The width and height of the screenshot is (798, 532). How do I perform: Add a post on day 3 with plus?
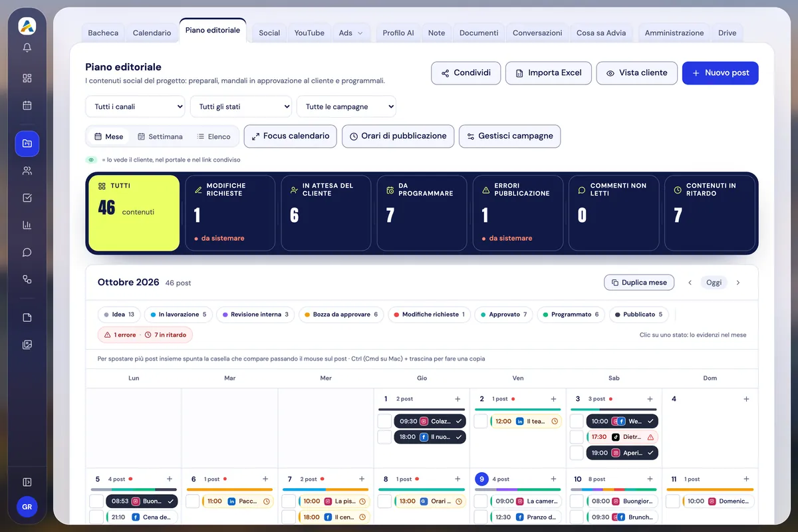tap(650, 399)
